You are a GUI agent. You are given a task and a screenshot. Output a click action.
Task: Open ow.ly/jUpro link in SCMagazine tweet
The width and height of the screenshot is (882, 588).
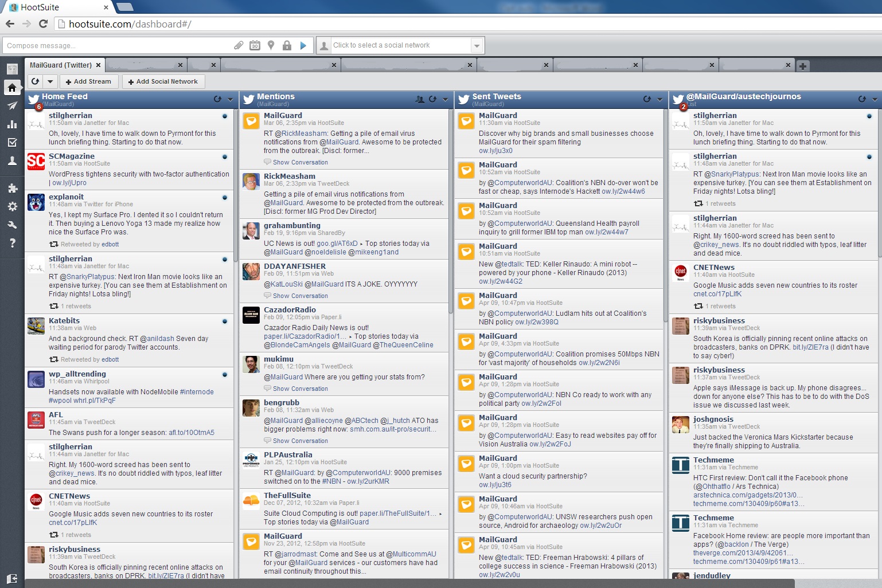tap(69, 183)
